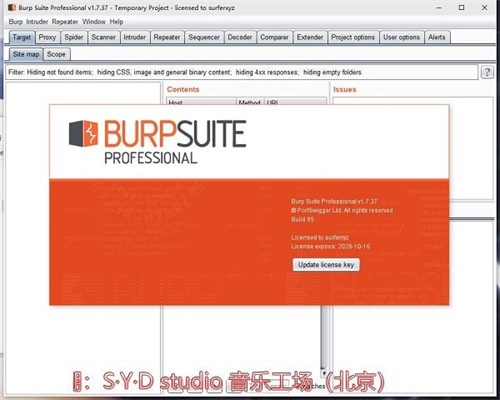Viewport: 500px width, 400px height.
Task: Open the Burp menu
Action: click(15, 22)
